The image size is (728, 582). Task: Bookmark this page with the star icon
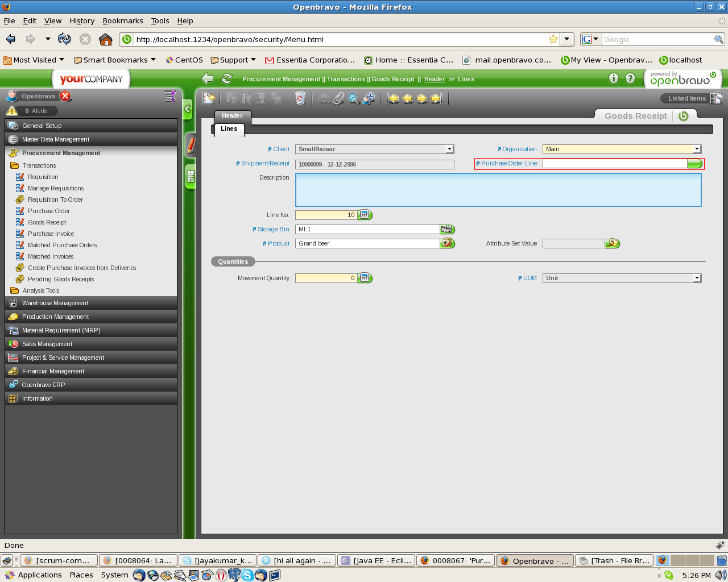coord(553,39)
